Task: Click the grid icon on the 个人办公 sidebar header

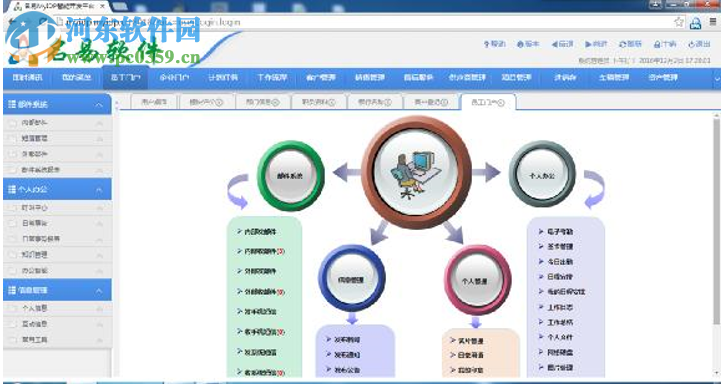Action: [x=12, y=189]
